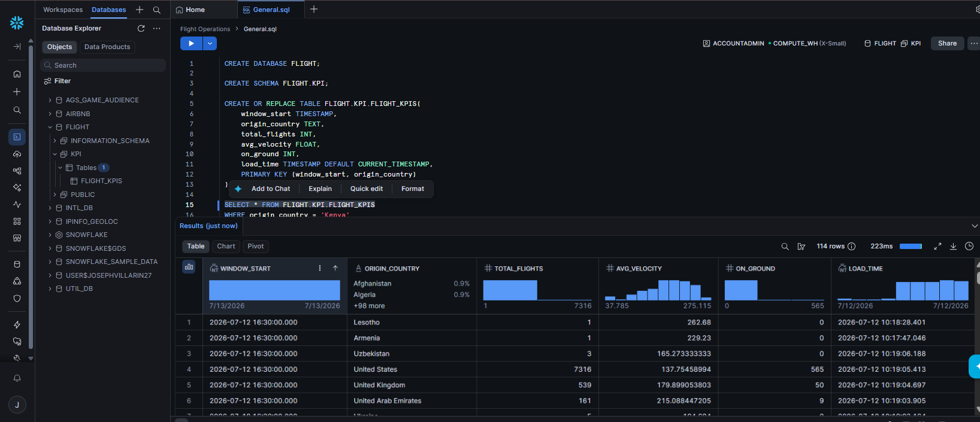
Task: Click the Snowflake logo icon
Action: pyautogui.click(x=17, y=23)
